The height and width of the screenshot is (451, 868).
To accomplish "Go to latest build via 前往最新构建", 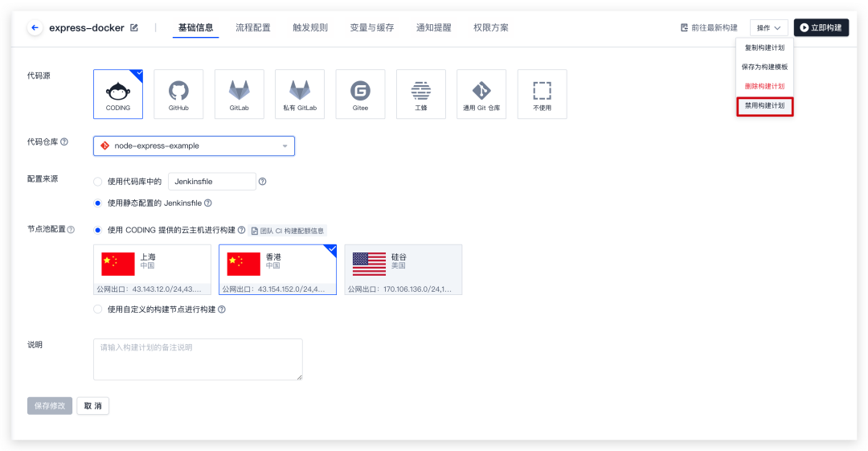I will tap(709, 27).
